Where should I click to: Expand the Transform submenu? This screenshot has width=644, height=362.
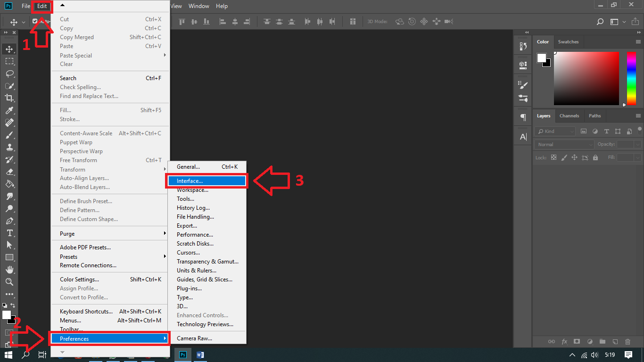(110, 170)
